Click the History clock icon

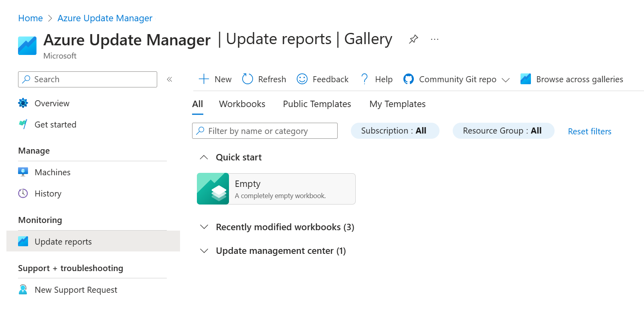[x=23, y=193]
